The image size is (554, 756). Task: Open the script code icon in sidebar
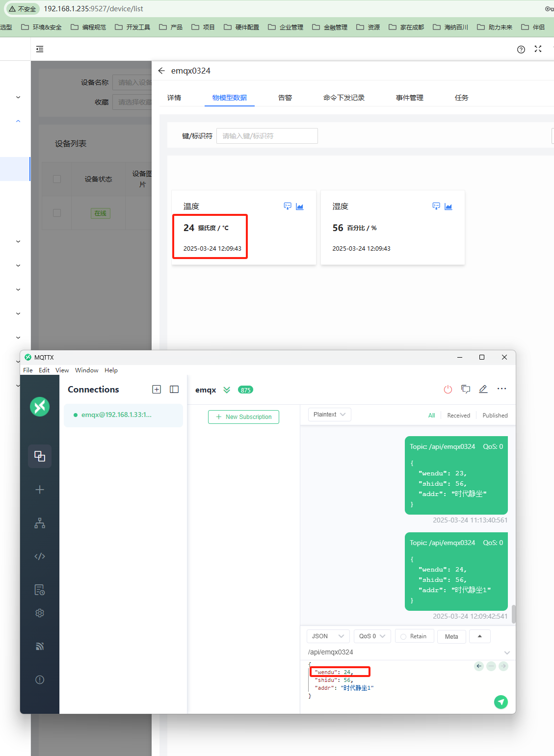point(40,556)
